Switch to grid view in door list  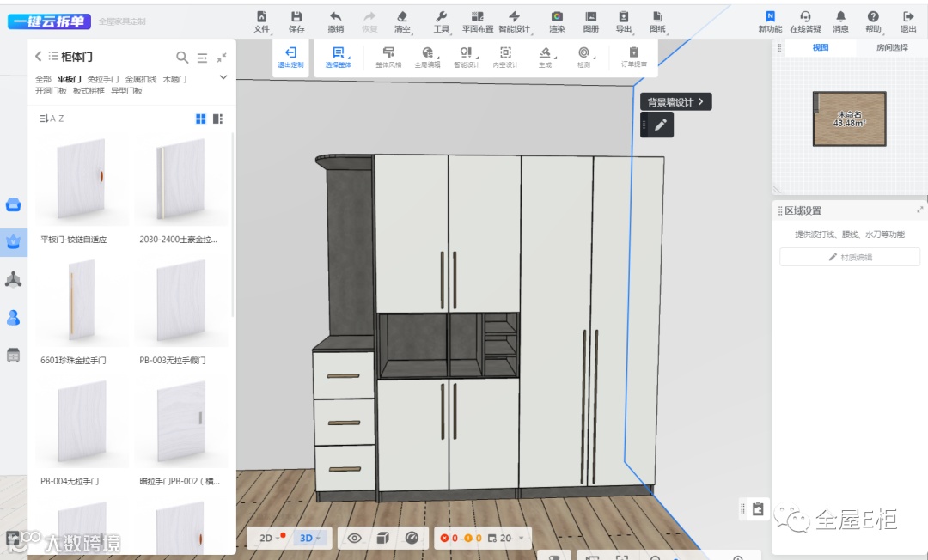[201, 119]
